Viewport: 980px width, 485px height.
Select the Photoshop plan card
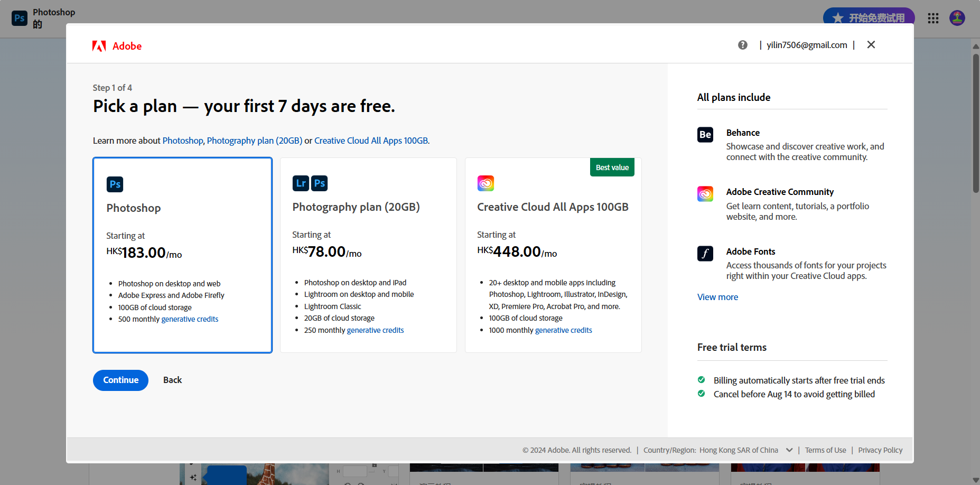(182, 255)
